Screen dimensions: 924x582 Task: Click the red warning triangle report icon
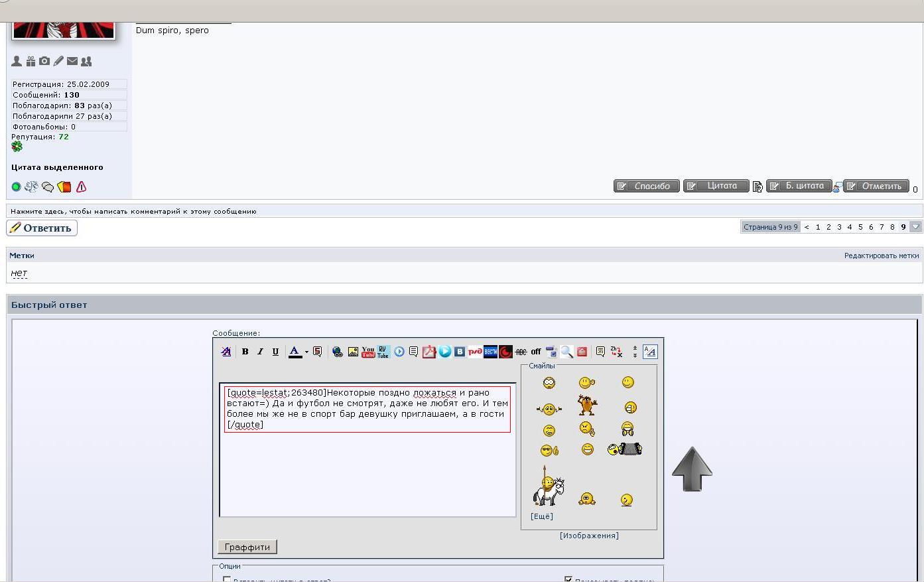point(82,187)
